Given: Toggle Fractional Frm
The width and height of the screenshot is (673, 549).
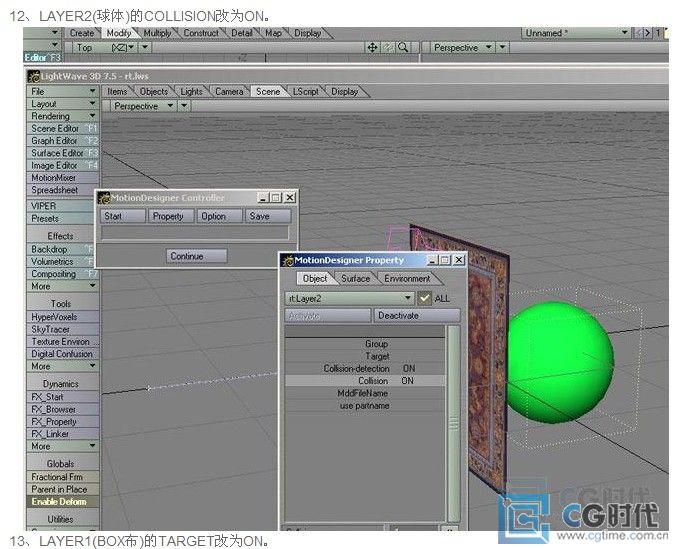Looking at the screenshot, I should [x=63, y=477].
